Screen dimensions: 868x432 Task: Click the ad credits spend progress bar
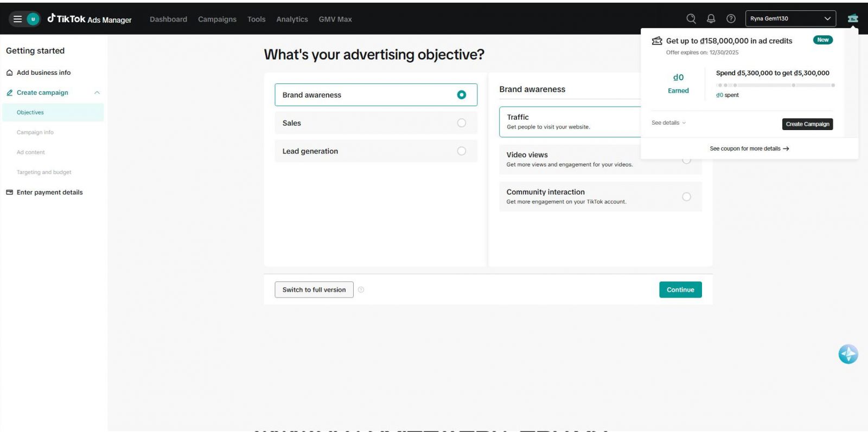tap(775, 85)
